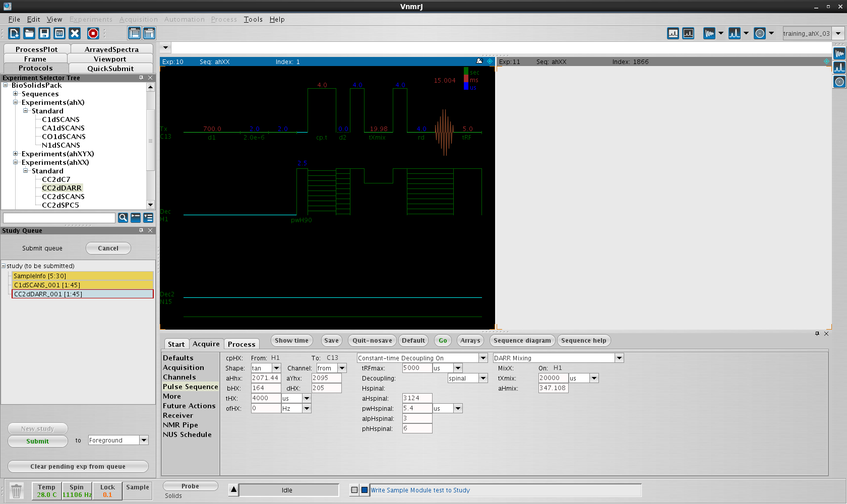The image size is (847, 504).
Task: Open the folder icon in the toolbar
Action: pyautogui.click(x=29, y=33)
